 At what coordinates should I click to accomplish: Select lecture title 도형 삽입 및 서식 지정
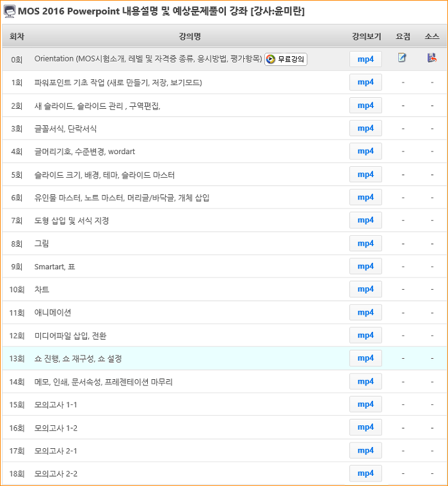(71, 221)
